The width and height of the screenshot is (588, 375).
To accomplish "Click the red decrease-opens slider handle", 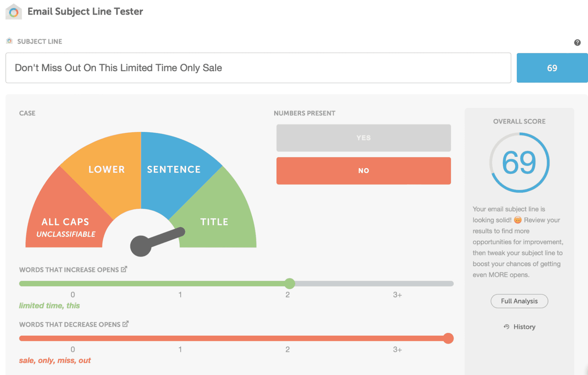I will [x=448, y=338].
